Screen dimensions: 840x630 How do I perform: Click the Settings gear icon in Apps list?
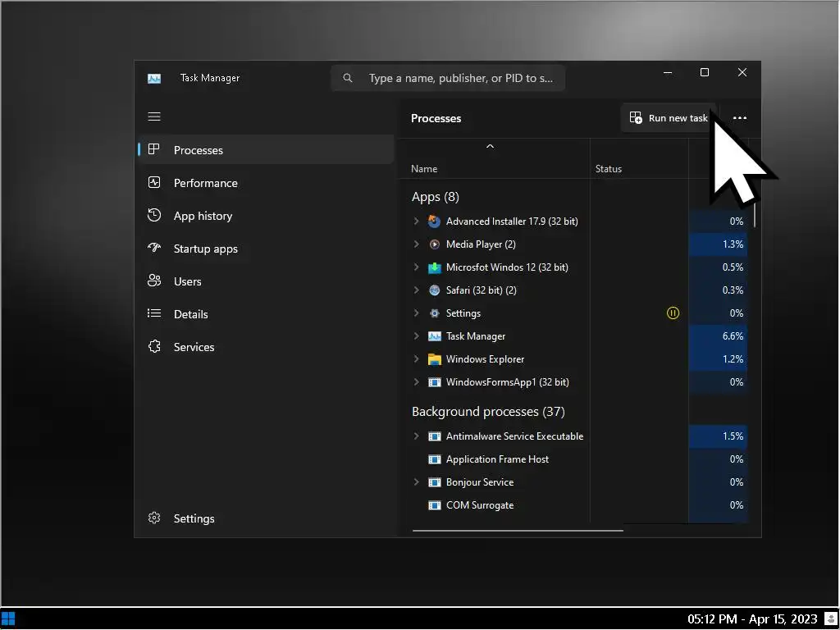(435, 313)
